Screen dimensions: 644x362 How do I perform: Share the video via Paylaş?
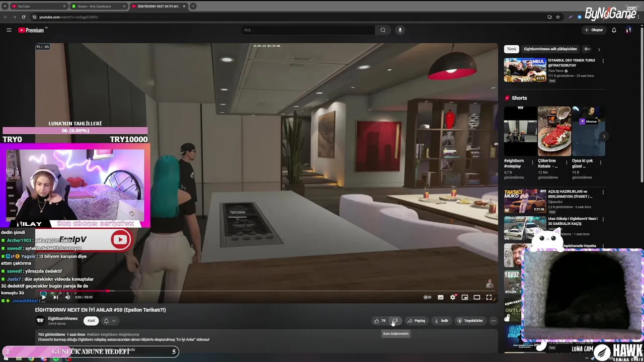tap(416, 321)
